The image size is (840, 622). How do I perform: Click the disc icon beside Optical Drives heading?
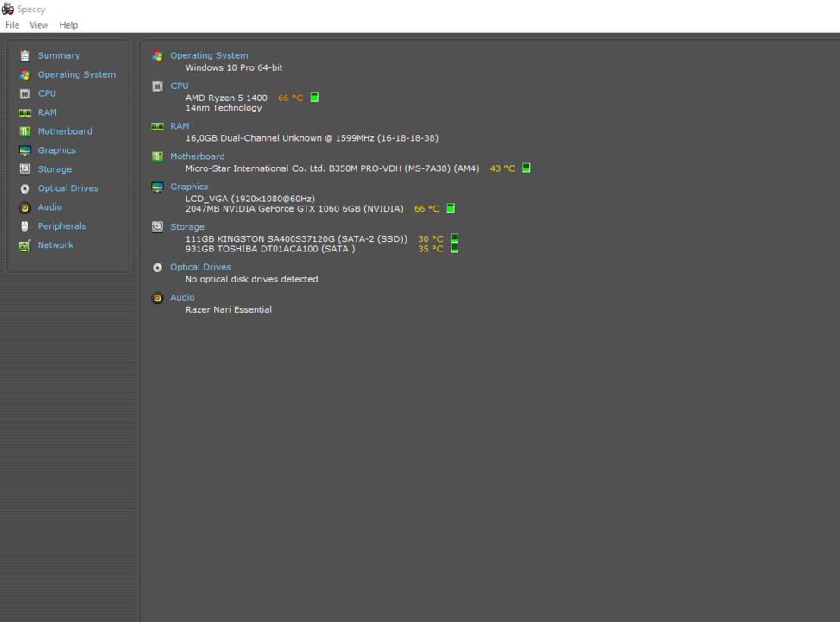pos(157,268)
